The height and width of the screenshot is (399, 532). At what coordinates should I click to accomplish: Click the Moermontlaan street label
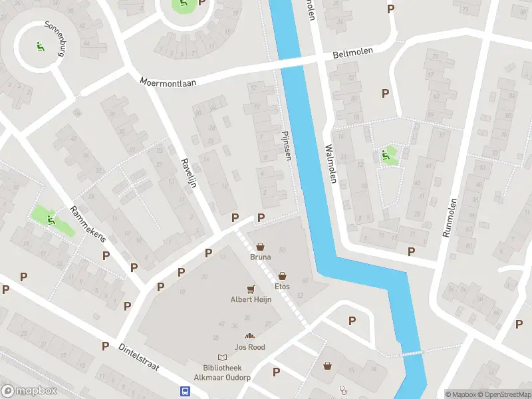click(168, 82)
